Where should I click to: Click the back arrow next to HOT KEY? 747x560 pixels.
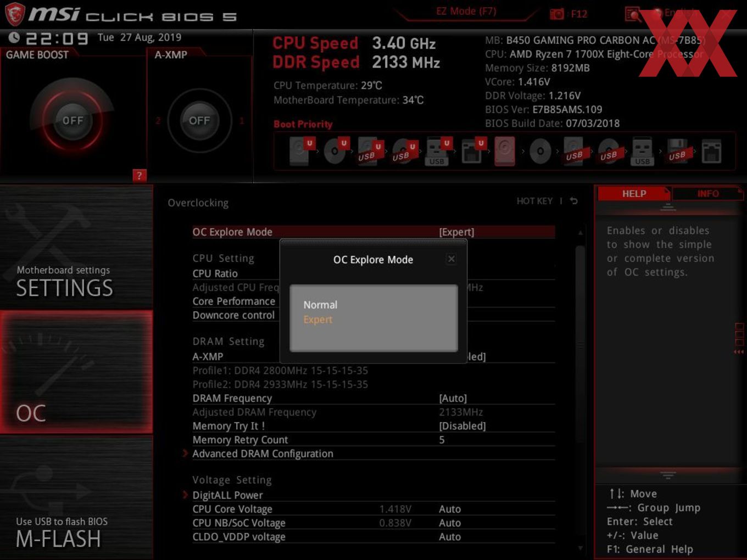point(573,201)
